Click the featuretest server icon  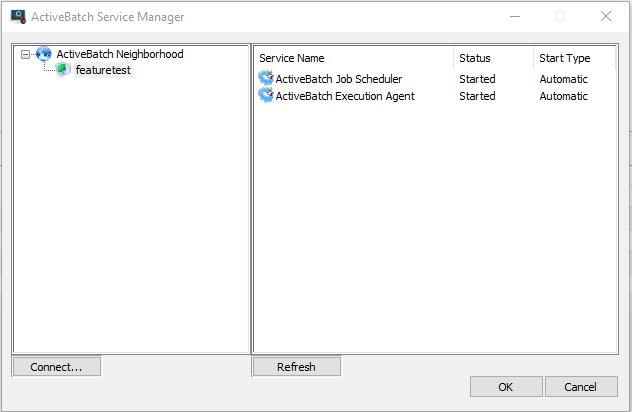pos(63,70)
